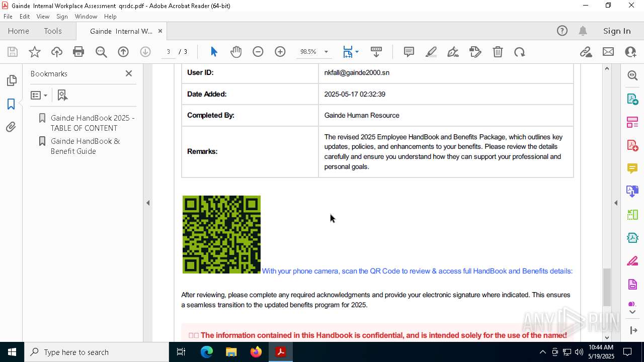Open the File menu

coord(8,17)
